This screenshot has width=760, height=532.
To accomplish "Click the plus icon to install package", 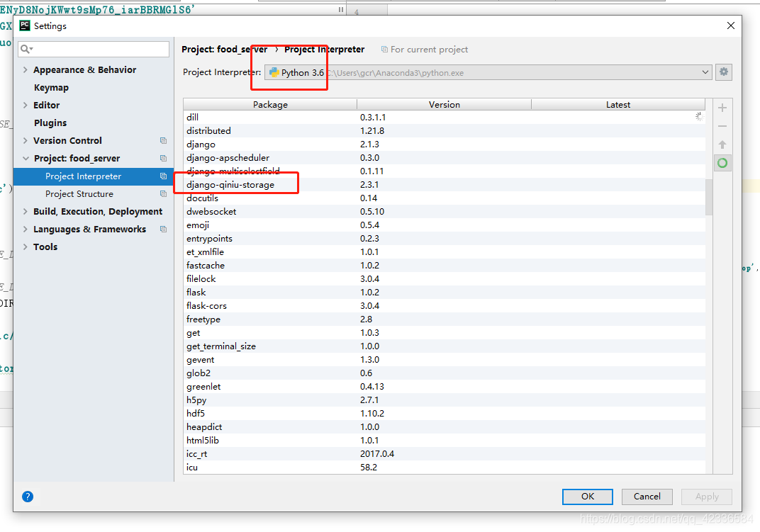I will (722, 108).
